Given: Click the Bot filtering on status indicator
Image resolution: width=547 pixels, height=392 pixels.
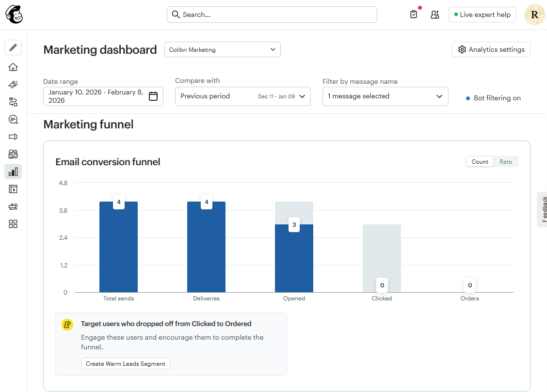Looking at the screenshot, I should click(x=493, y=98).
